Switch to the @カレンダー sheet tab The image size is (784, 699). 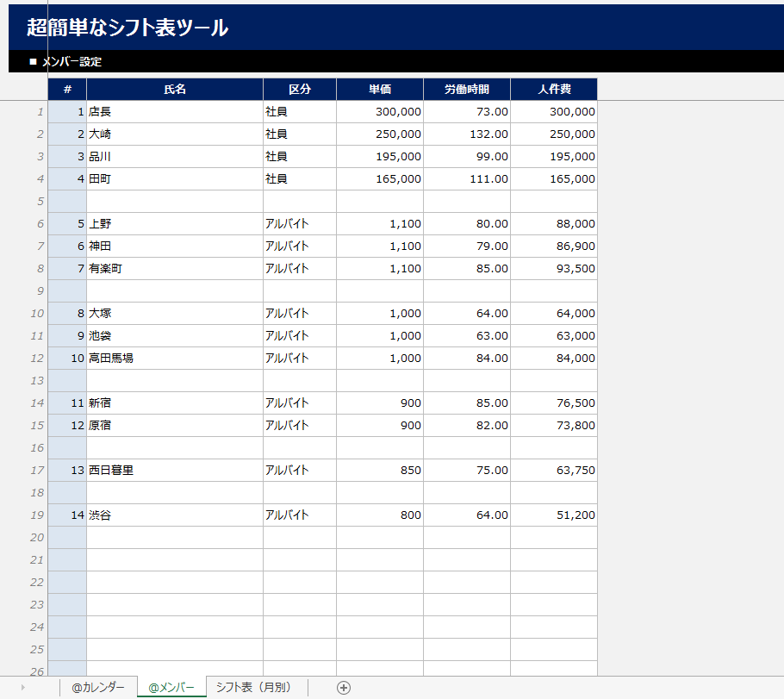(98, 688)
